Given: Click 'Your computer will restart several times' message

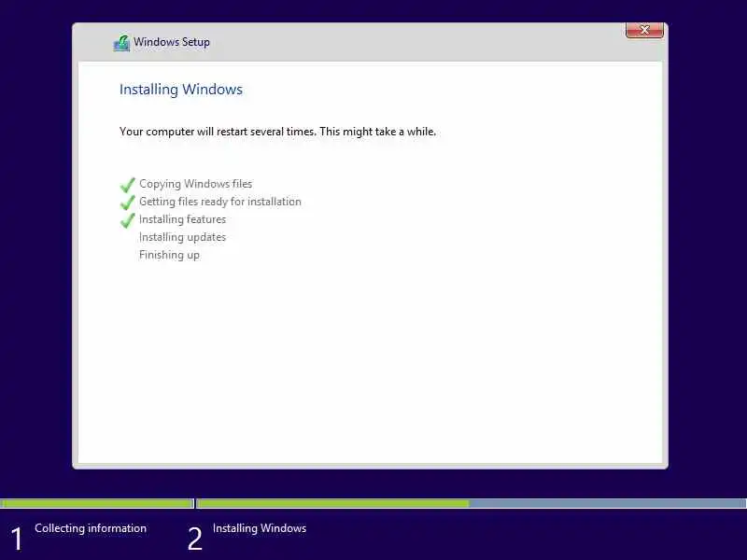Looking at the screenshot, I should pyautogui.click(x=277, y=132).
